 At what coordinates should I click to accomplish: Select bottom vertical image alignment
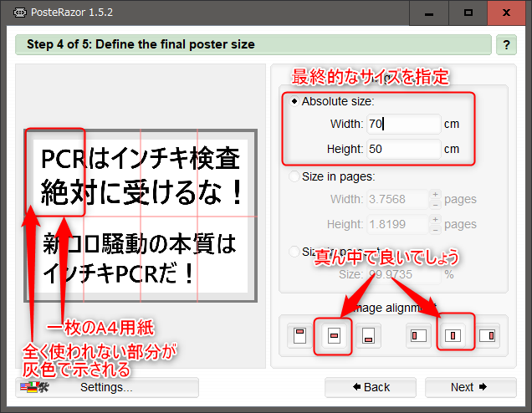coord(367,335)
